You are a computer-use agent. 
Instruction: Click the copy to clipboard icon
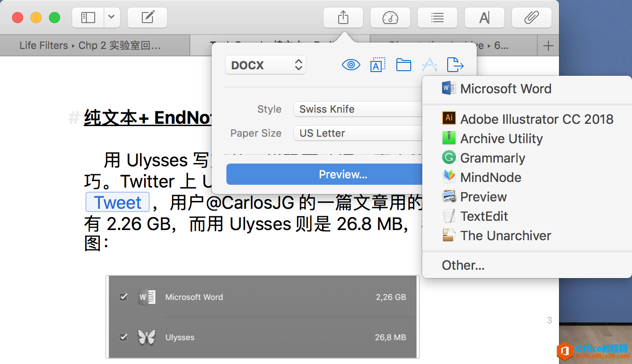(x=378, y=65)
